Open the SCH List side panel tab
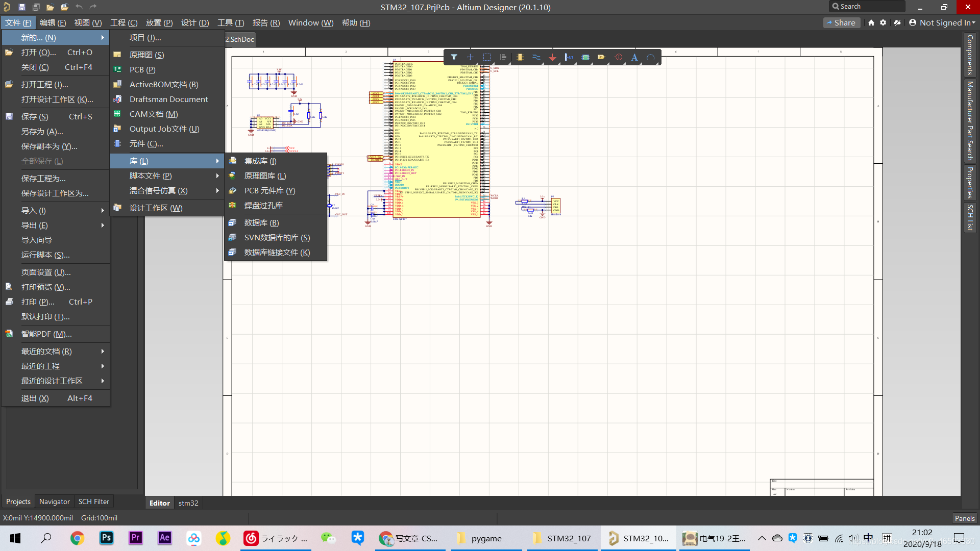 [970, 217]
